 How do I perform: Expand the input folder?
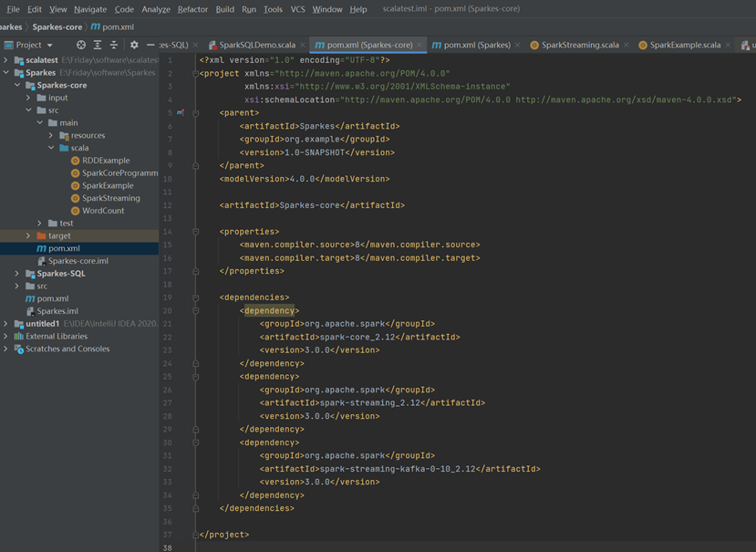pos(28,98)
